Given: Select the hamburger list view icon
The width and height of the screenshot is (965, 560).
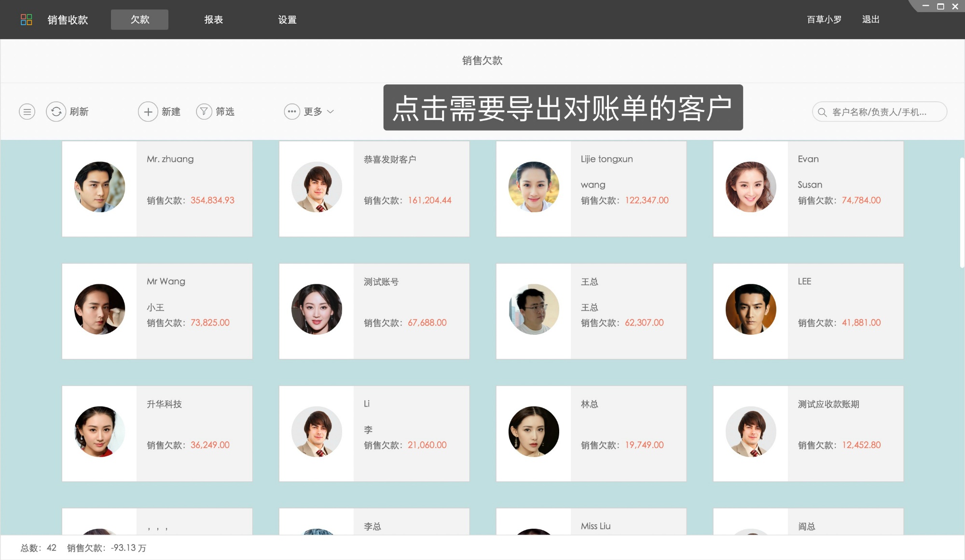Looking at the screenshot, I should [27, 111].
